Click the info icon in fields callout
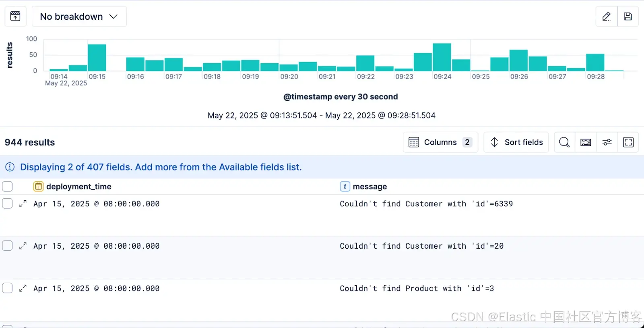 pos(10,167)
